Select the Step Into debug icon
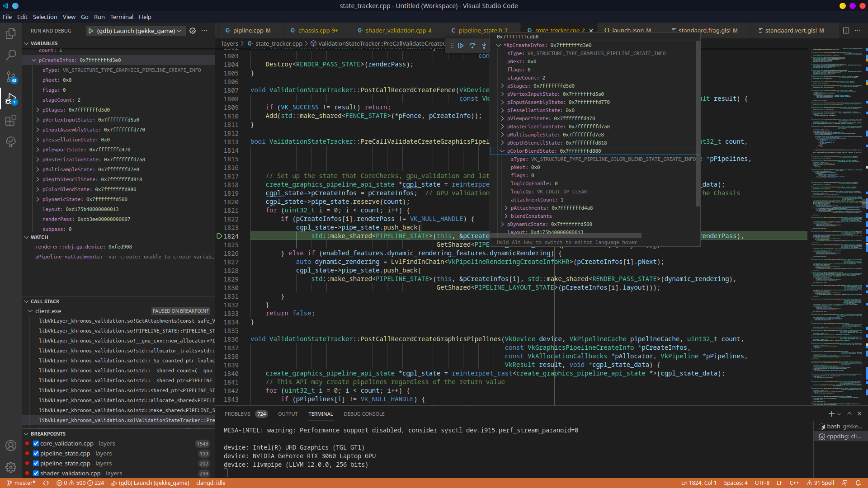Viewport: 868px width, 488px height. coord(484,45)
